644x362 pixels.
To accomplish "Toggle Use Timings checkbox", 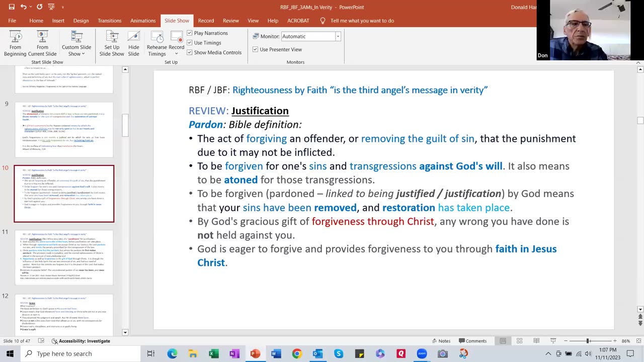I will click(190, 43).
